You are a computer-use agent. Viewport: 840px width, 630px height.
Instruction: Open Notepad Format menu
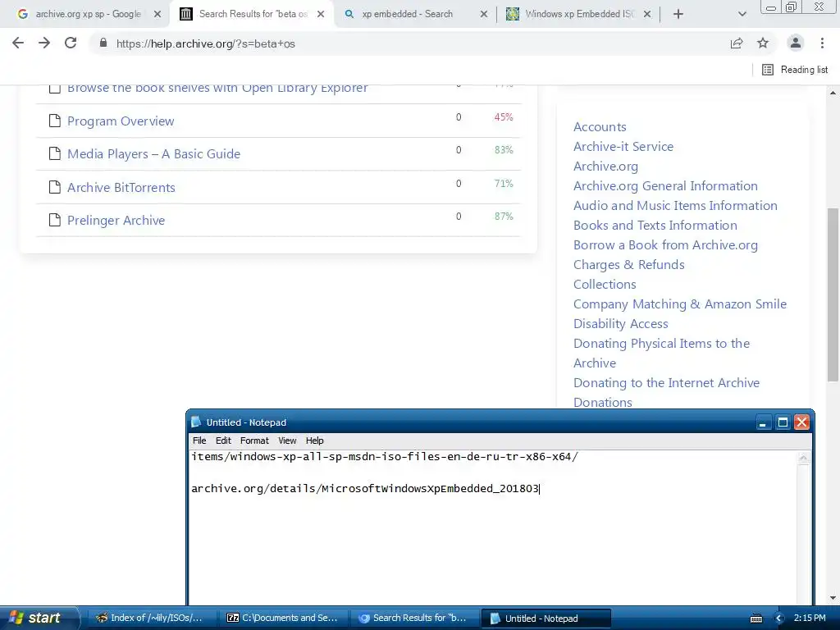(254, 441)
